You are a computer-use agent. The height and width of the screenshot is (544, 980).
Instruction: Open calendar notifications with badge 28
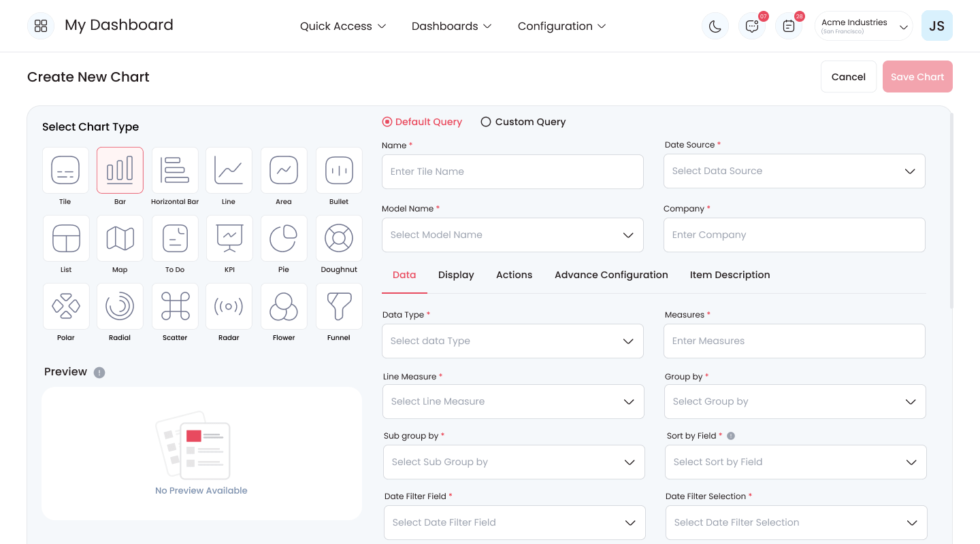[x=789, y=27]
